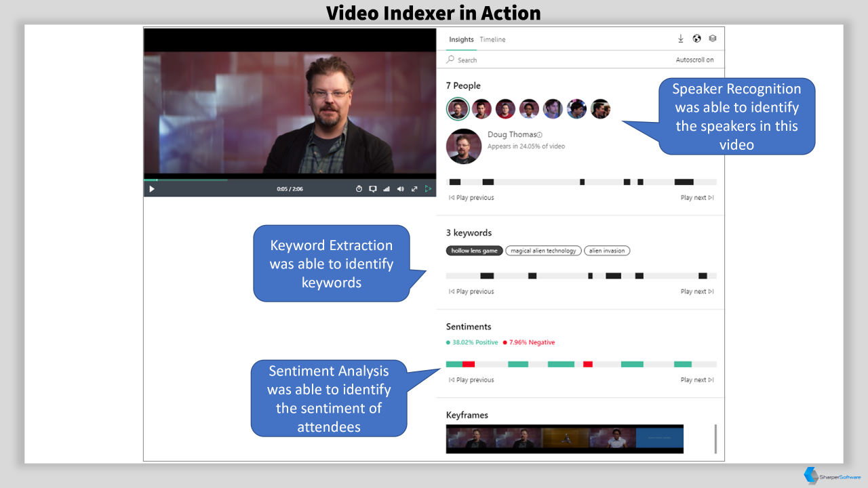Viewport: 868px width, 488px height.
Task: Switch to the Timeline tab
Action: pyautogui.click(x=492, y=39)
